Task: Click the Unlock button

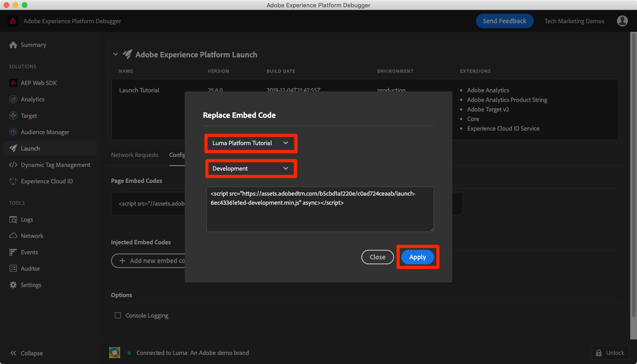Action: [x=610, y=353]
